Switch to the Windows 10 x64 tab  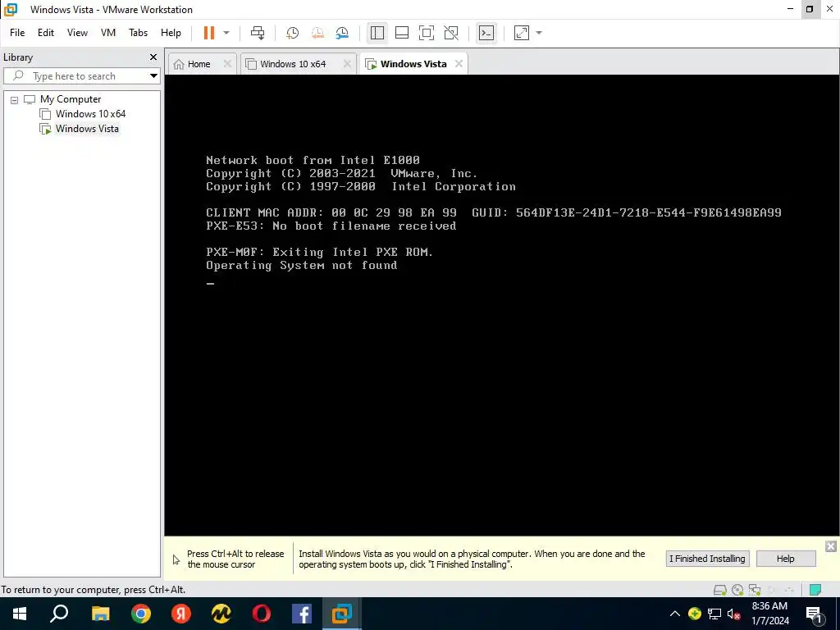[293, 64]
